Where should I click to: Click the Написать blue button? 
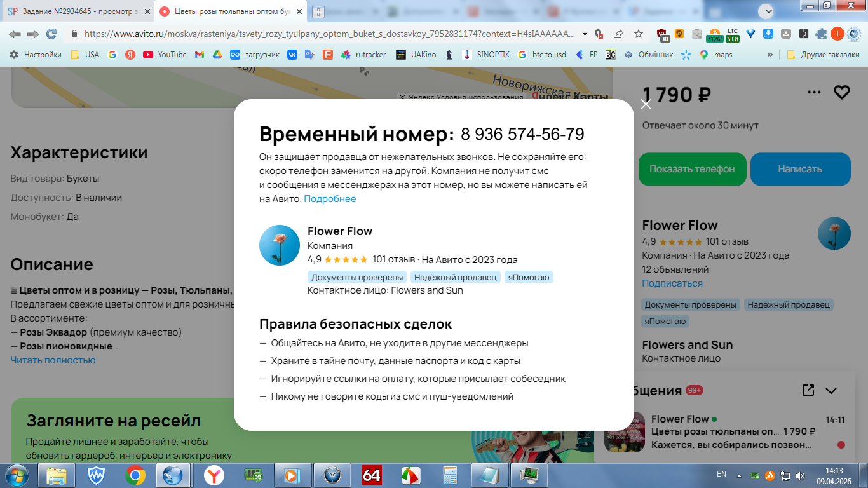[x=800, y=169]
